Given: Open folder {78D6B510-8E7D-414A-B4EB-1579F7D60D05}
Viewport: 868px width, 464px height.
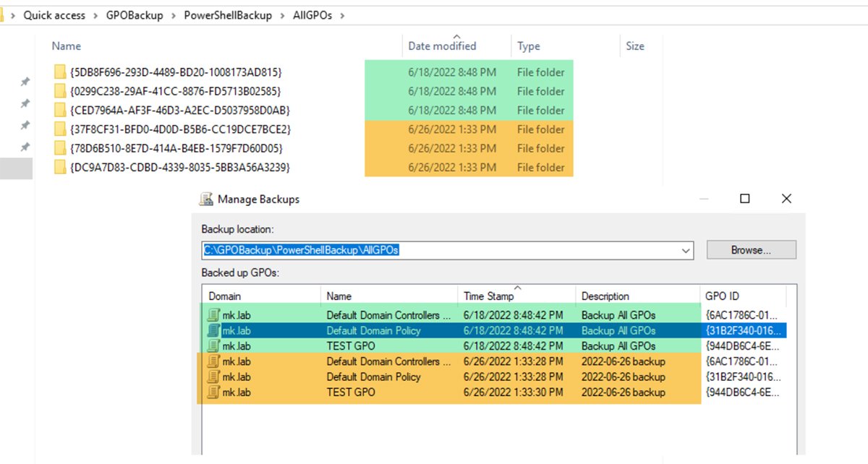Looking at the screenshot, I should coord(170,148).
